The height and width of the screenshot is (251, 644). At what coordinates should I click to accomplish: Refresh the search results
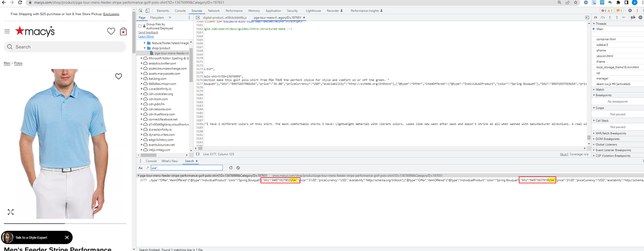point(230,168)
